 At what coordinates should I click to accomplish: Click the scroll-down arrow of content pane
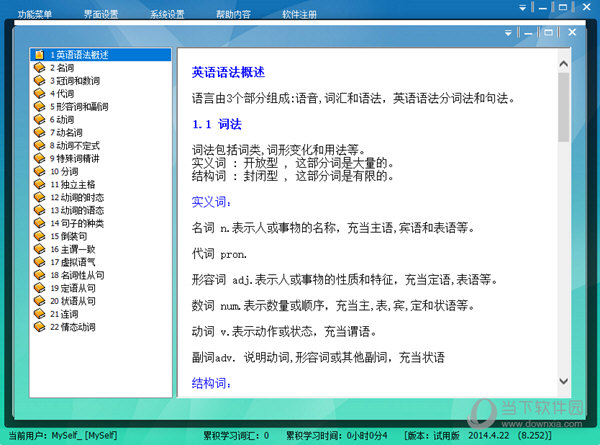click(x=563, y=381)
